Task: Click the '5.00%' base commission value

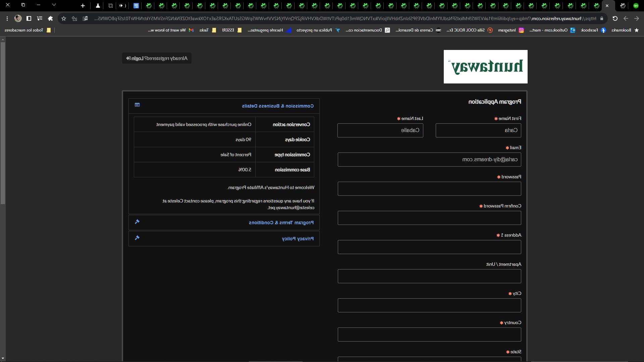Action: click(x=245, y=170)
